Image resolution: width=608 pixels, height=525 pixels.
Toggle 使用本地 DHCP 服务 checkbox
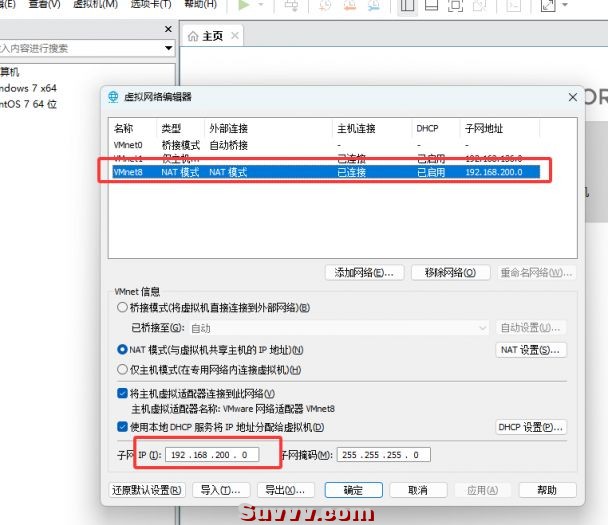[x=123, y=427]
